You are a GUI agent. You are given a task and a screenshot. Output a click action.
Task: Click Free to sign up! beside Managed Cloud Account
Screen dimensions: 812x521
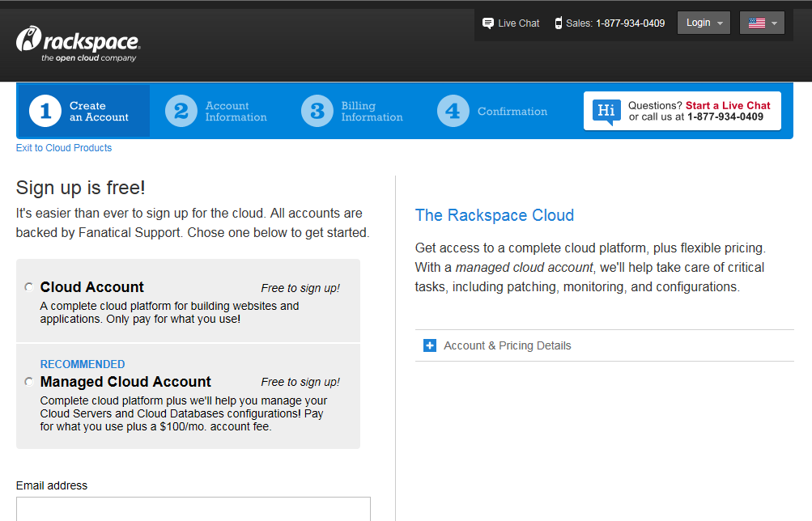coord(300,383)
